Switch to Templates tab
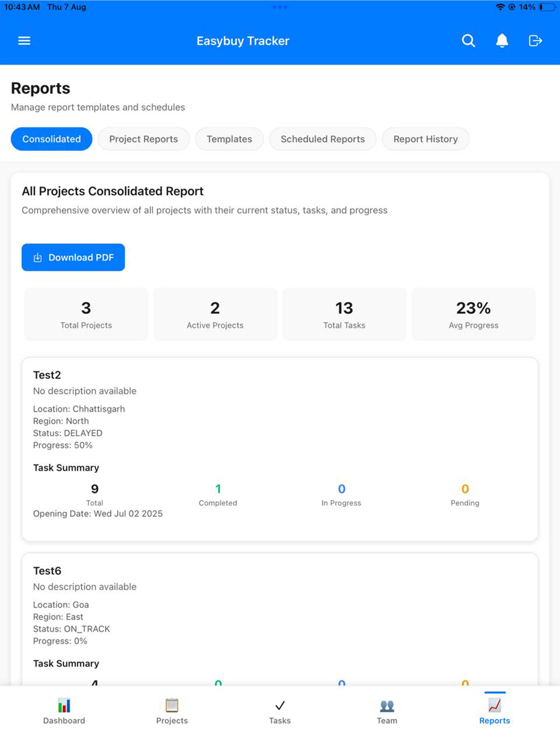Viewport: 560px width, 747px height. [229, 139]
